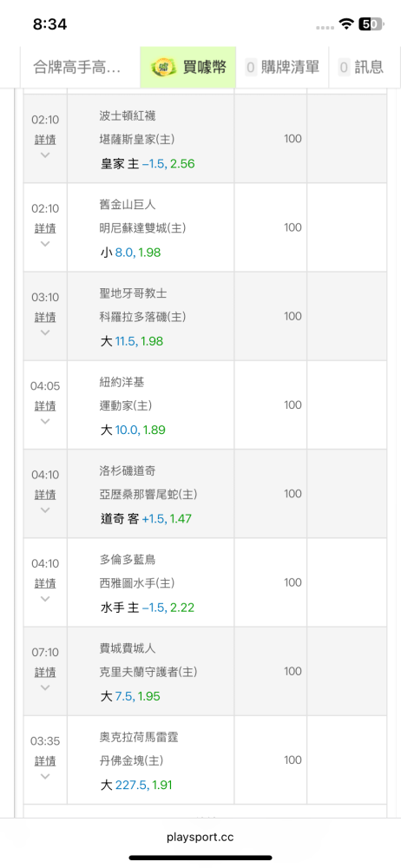Tap the 購牌清單 count badge
The height and width of the screenshot is (868, 401).
click(251, 68)
